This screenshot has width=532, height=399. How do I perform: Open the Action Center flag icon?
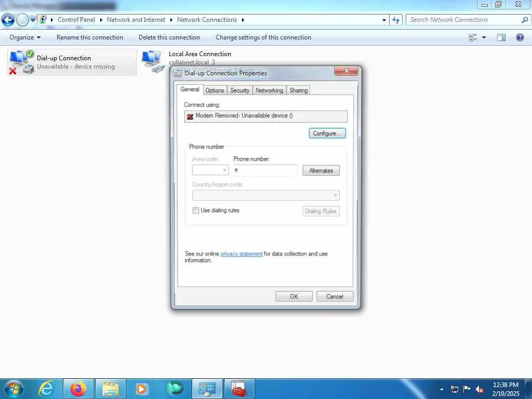(467, 389)
